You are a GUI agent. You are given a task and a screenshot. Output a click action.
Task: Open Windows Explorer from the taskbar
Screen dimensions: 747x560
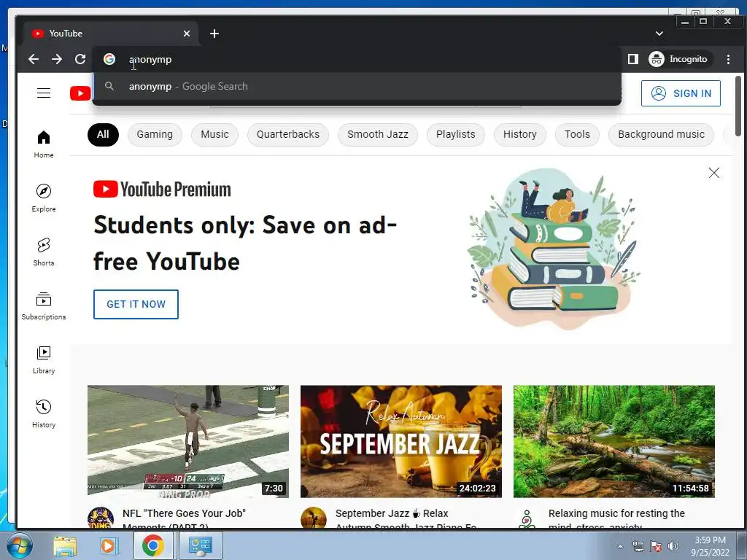tap(65, 545)
